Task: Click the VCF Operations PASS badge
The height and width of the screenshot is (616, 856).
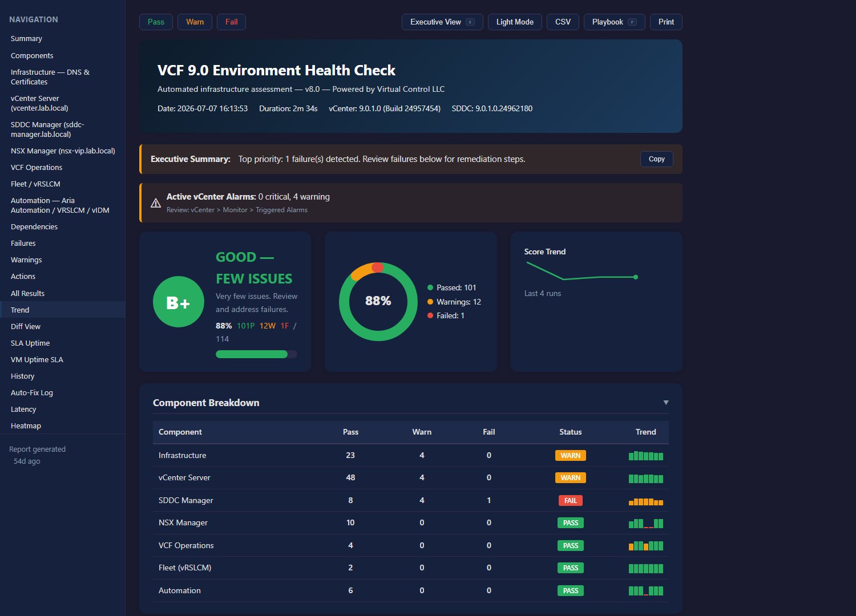Action: coord(571,546)
